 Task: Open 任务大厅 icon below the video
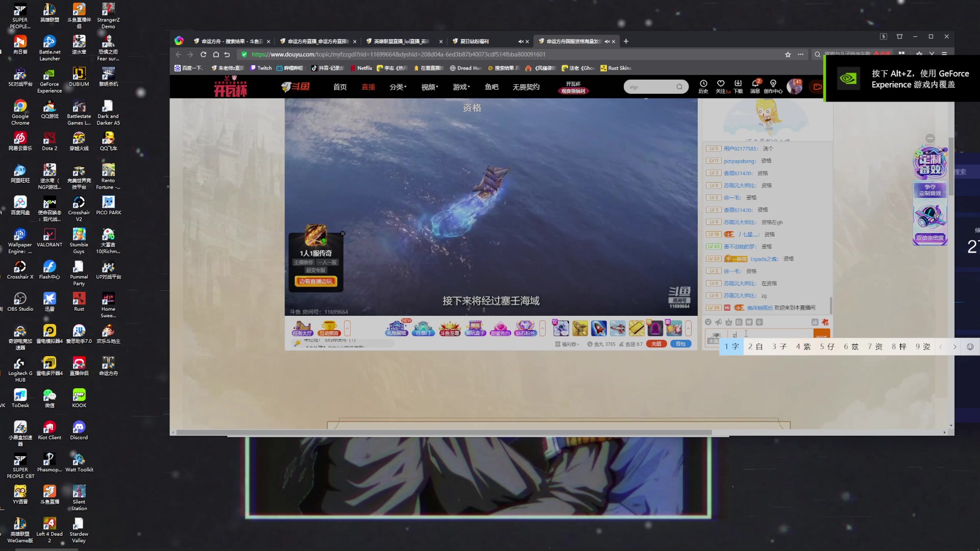click(x=302, y=329)
